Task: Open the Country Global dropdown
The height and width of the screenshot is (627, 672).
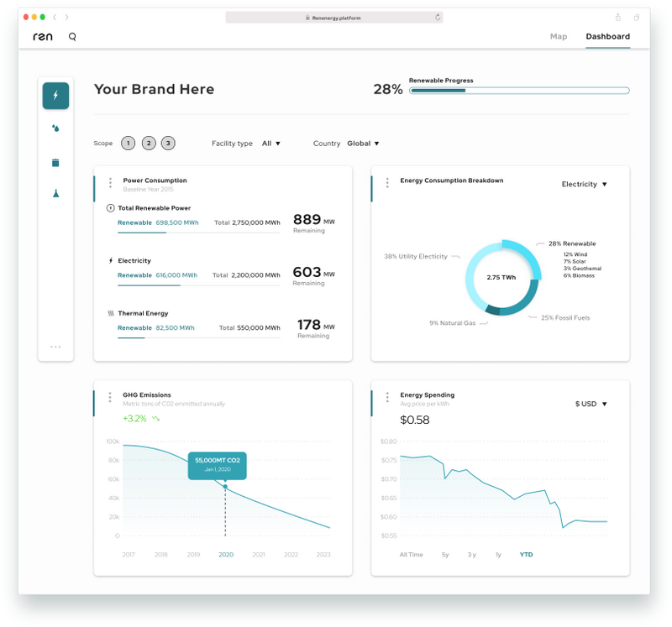Action: click(363, 144)
